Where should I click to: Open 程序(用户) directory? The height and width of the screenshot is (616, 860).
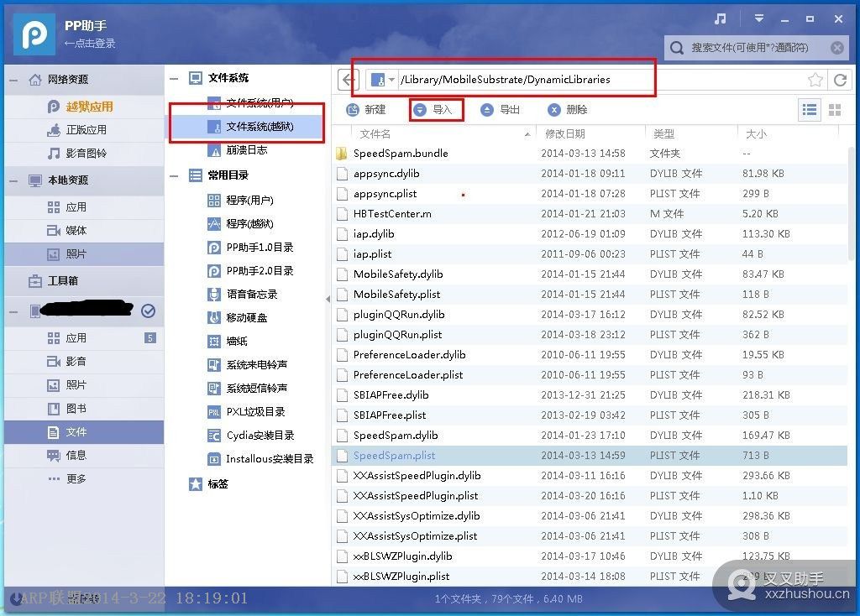pos(240,201)
